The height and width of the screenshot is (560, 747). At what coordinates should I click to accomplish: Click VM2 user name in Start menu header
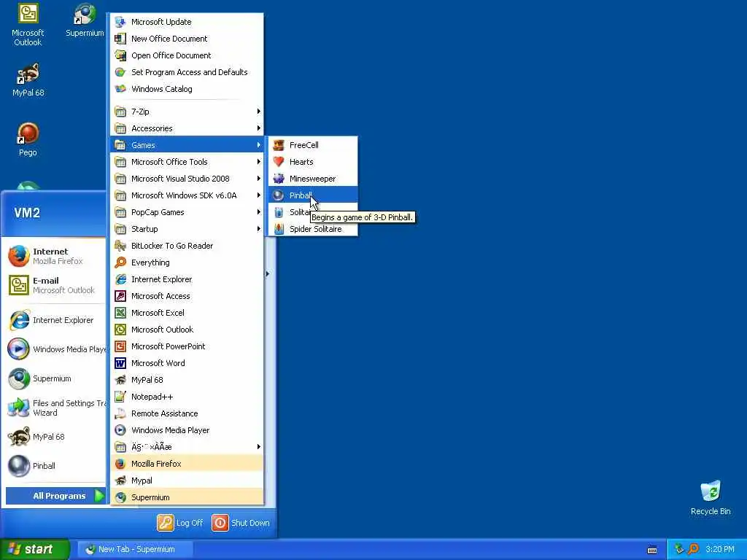tap(27, 212)
